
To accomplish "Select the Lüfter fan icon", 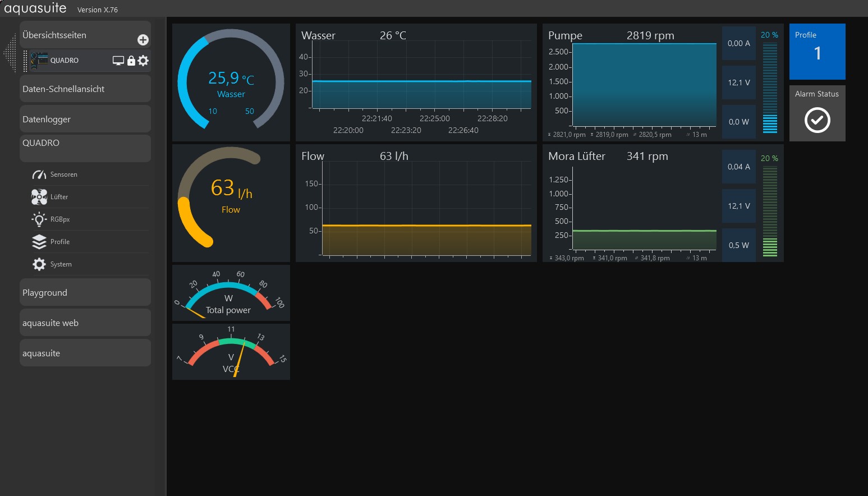I will click(39, 197).
